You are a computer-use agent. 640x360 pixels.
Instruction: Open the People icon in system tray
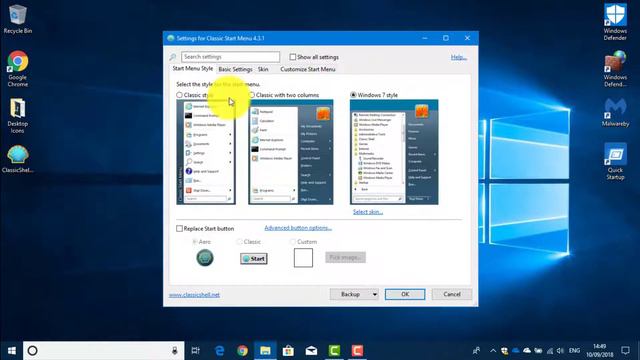pos(476,351)
